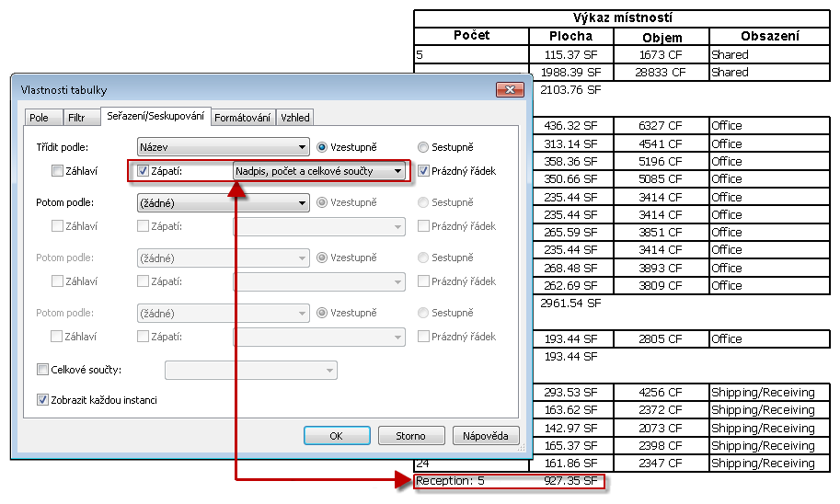Select the 2805 CF volume cell

point(662,339)
